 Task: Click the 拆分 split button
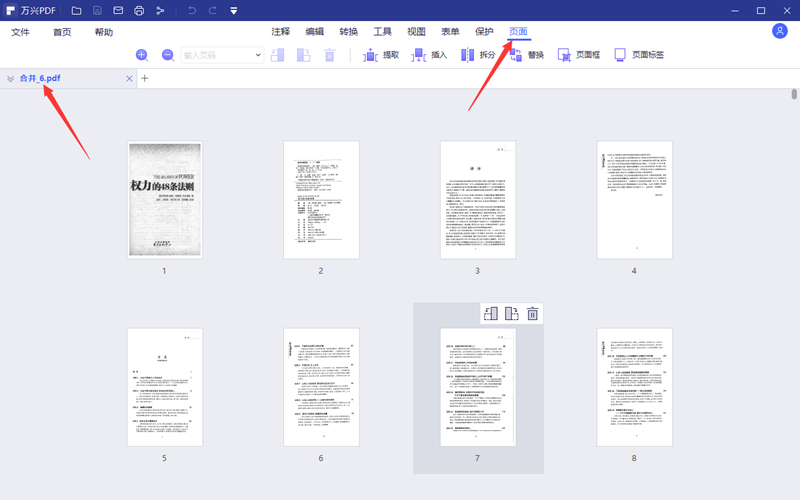pos(477,55)
